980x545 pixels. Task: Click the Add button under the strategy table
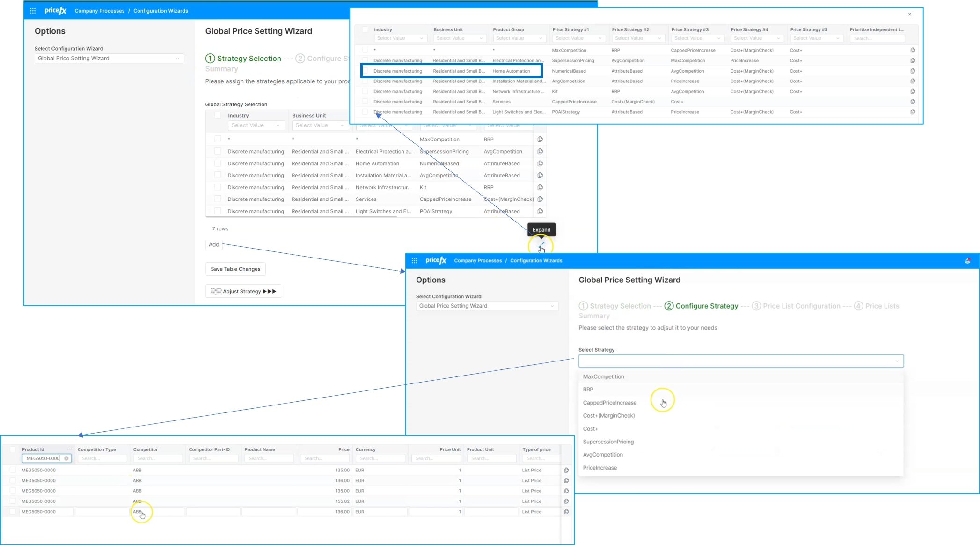click(214, 244)
